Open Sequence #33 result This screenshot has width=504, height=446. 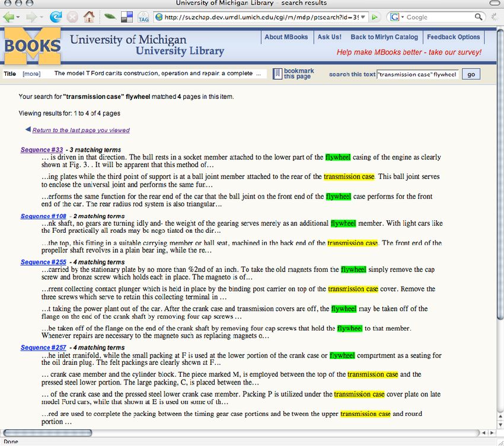coord(42,150)
